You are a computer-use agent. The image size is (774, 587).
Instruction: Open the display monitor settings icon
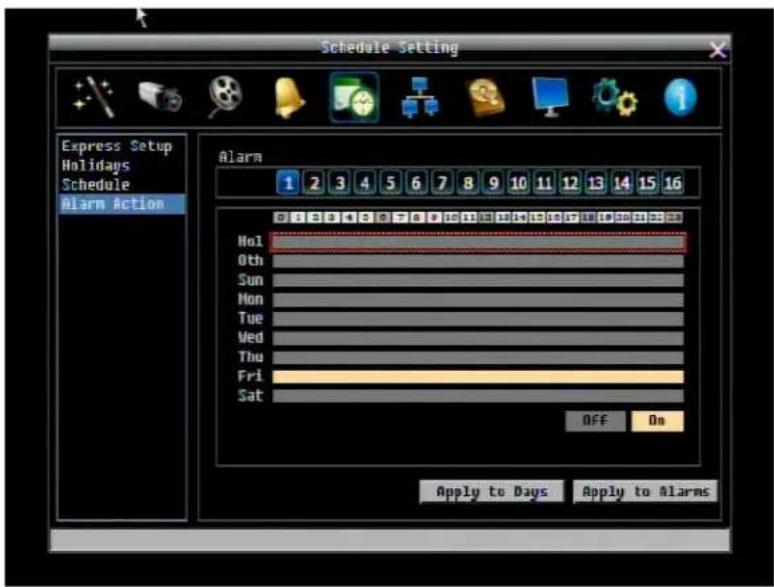(x=550, y=97)
